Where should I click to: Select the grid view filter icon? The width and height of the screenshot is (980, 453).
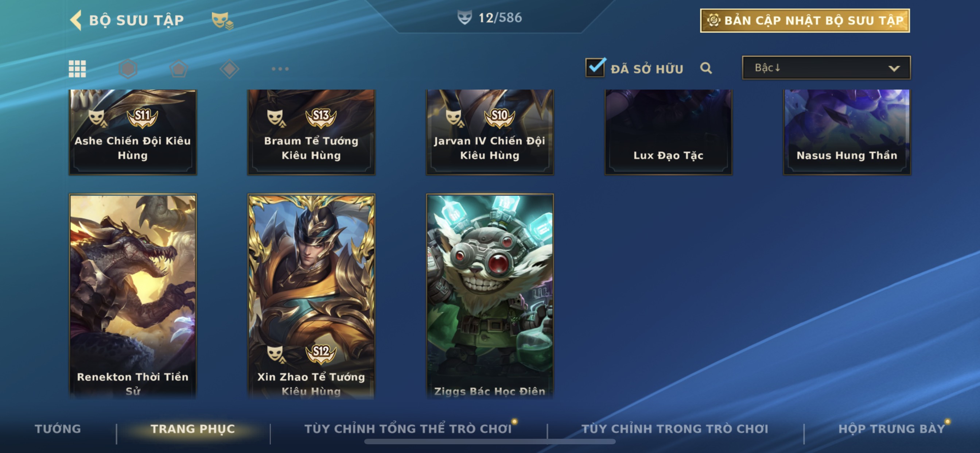pyautogui.click(x=77, y=69)
